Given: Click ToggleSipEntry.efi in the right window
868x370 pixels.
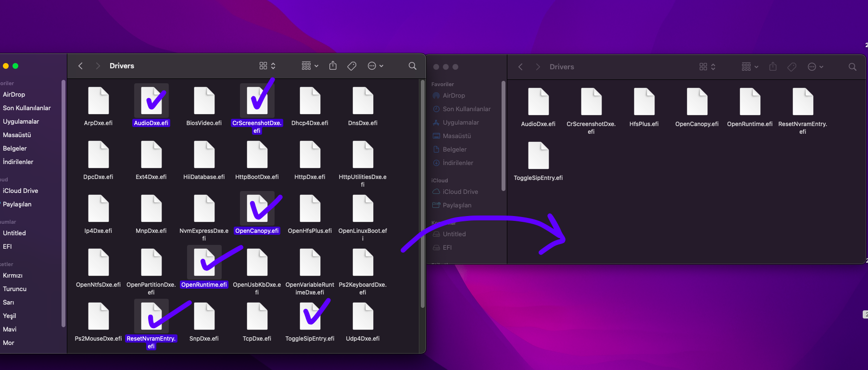Looking at the screenshot, I should point(538,156).
